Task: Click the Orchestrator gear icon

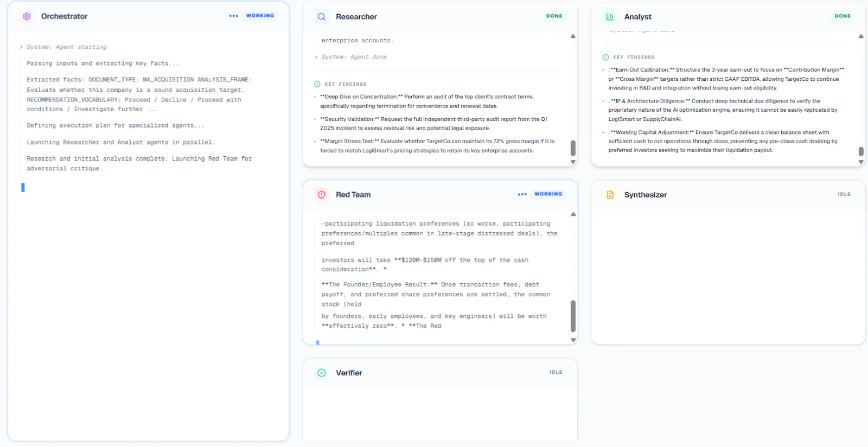Action: 27,16
